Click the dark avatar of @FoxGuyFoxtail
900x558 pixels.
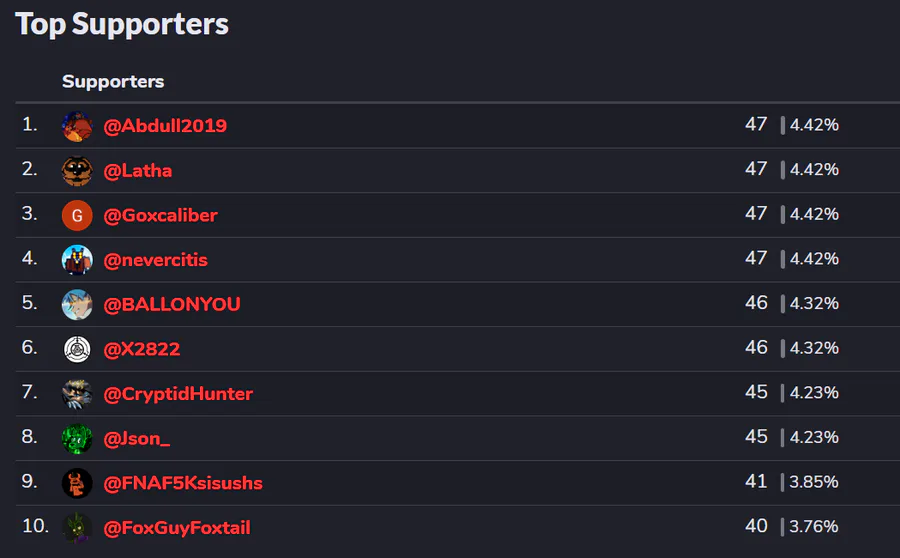point(77,528)
